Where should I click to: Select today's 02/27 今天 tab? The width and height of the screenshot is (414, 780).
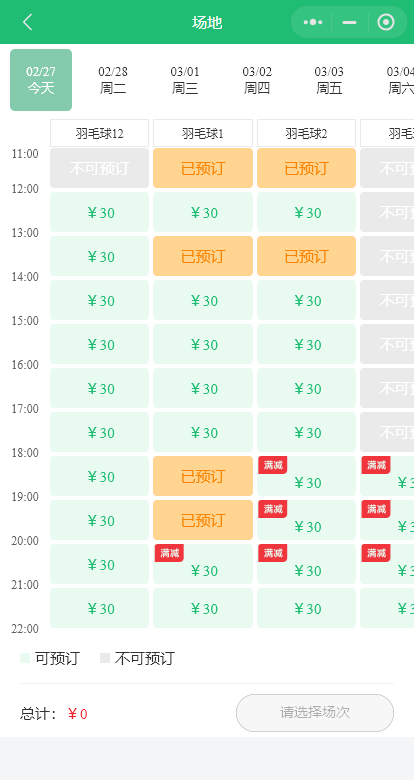click(x=41, y=80)
